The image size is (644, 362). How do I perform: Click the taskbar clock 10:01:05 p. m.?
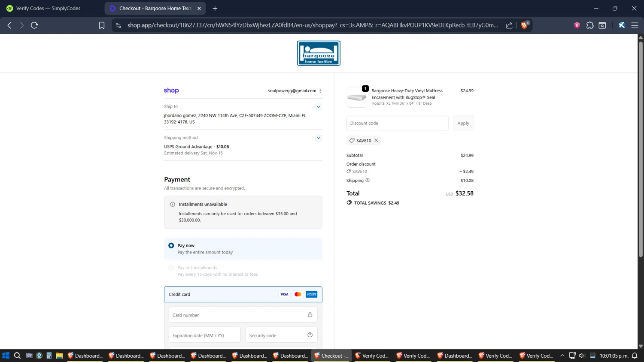pos(614,356)
